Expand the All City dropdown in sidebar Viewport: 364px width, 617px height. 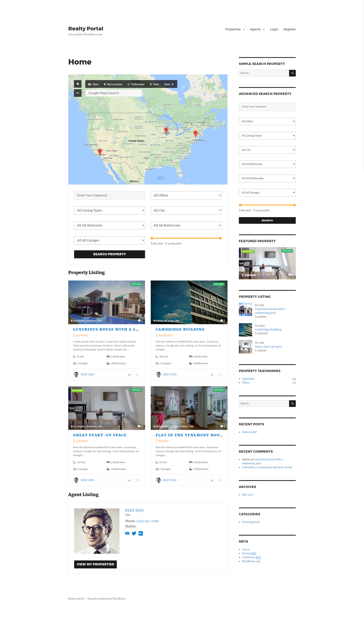[267, 150]
